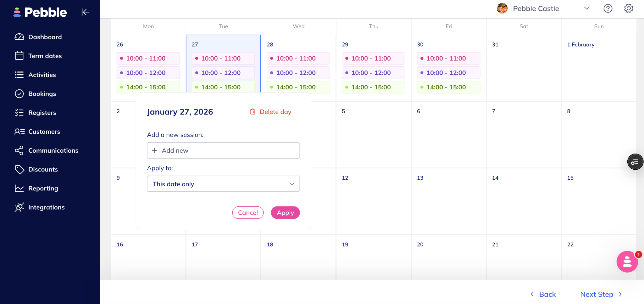This screenshot has height=304, width=644.
Task: Select the 14:00 - 15:00 session on Thursday 29
Action: [373, 87]
